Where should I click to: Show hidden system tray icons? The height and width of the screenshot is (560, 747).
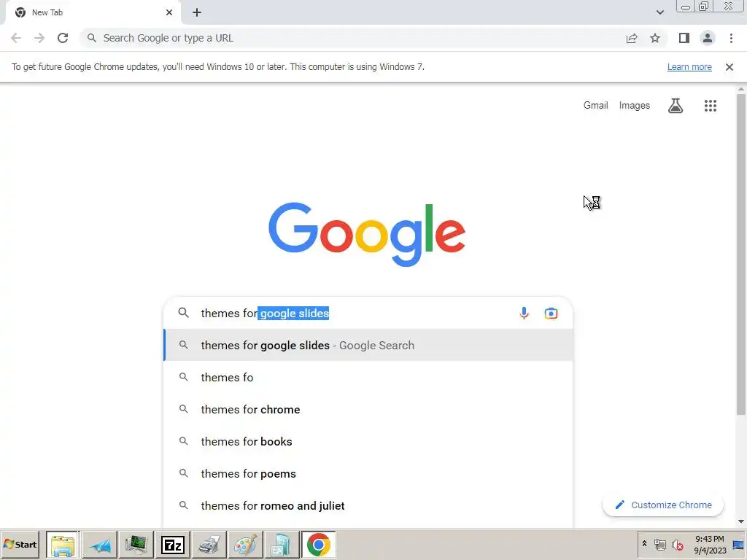coord(645,544)
